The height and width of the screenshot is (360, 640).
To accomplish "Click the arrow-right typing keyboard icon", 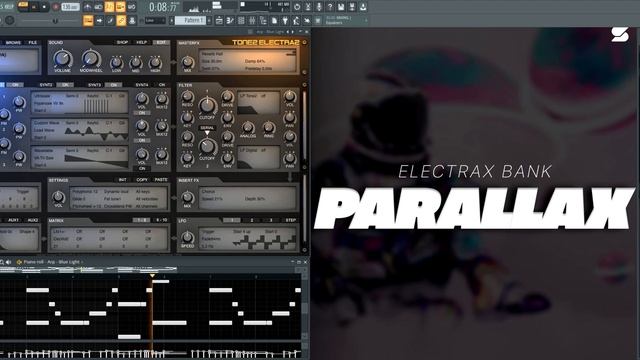I will point(99,20).
